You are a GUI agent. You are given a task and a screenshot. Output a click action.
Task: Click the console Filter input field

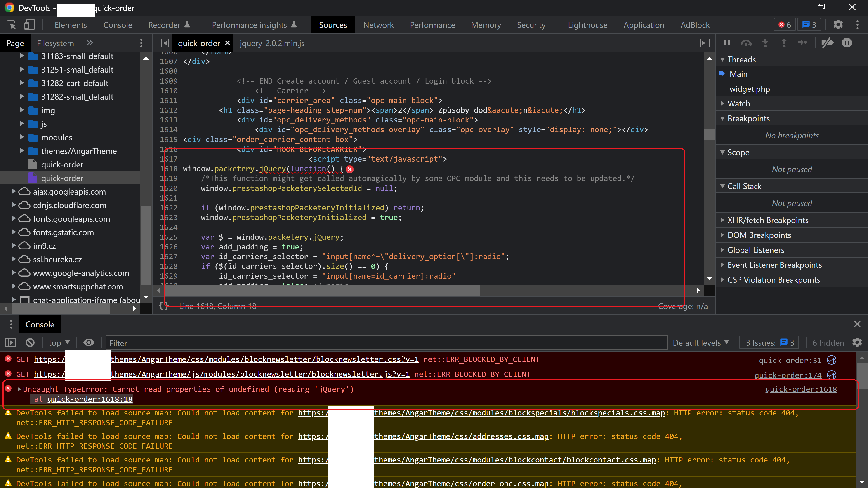tap(386, 343)
